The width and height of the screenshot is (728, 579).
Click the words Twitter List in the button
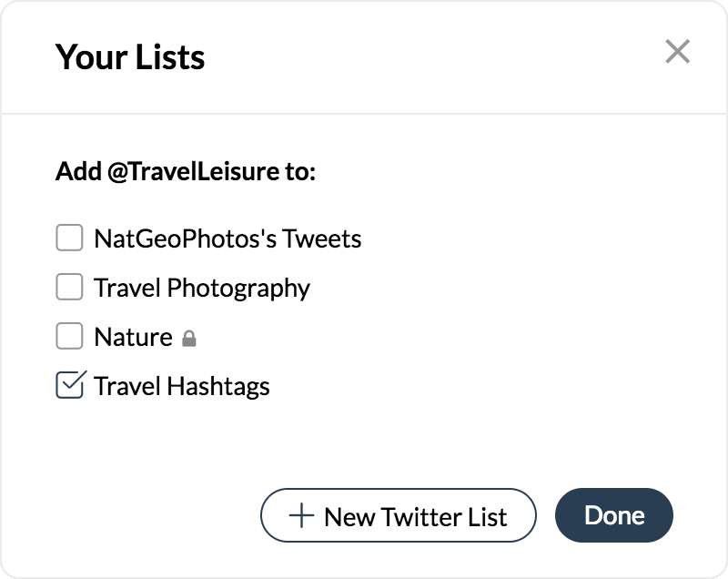pos(444,516)
